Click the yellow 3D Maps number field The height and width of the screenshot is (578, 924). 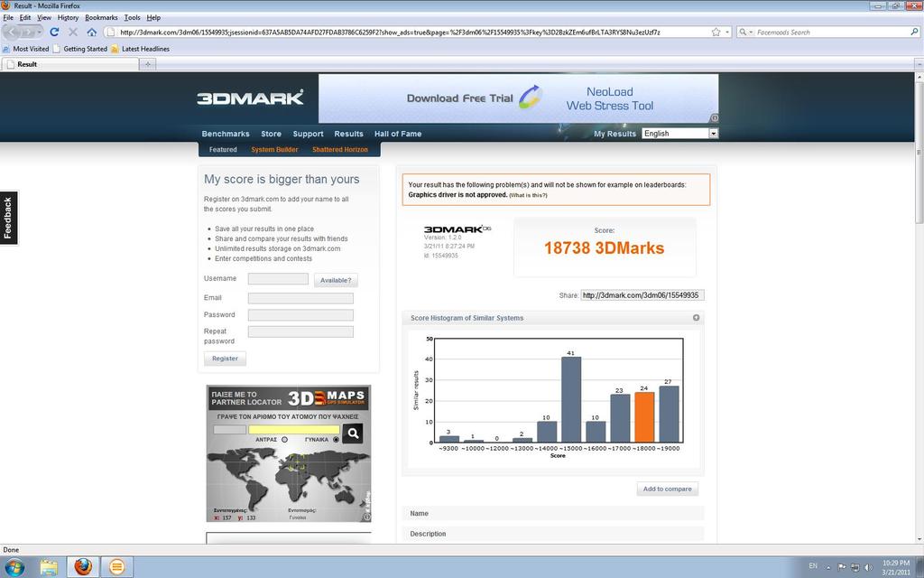point(294,430)
